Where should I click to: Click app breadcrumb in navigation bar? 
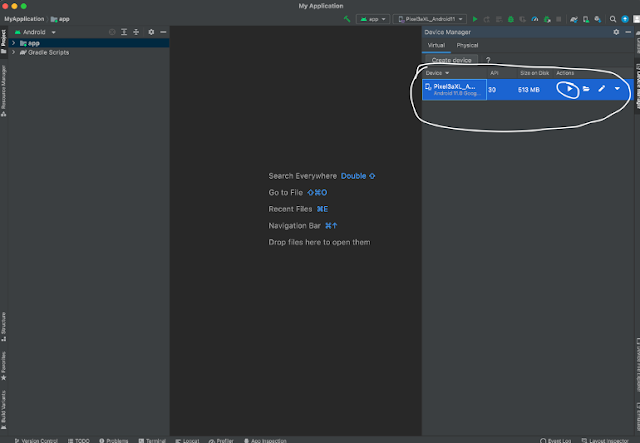click(x=60, y=19)
